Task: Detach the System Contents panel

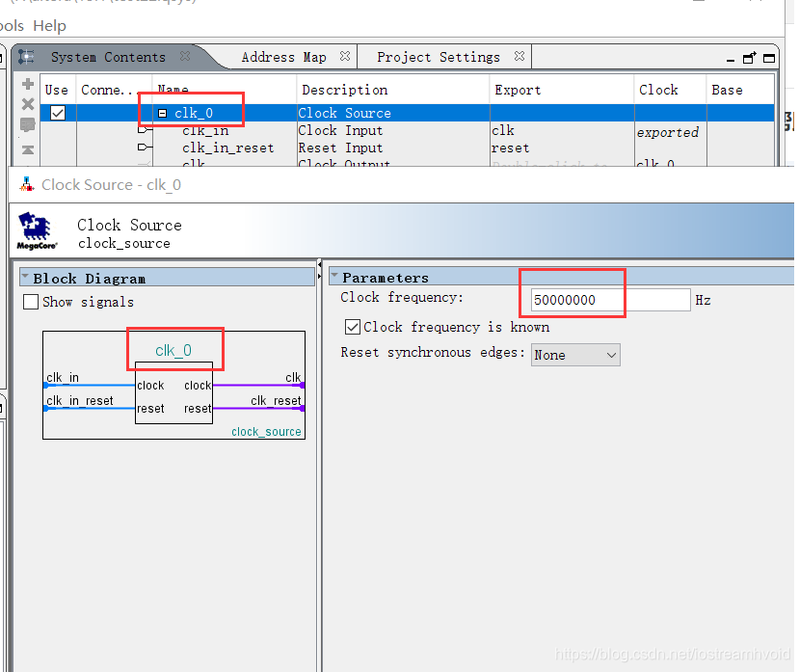Action: (749, 58)
